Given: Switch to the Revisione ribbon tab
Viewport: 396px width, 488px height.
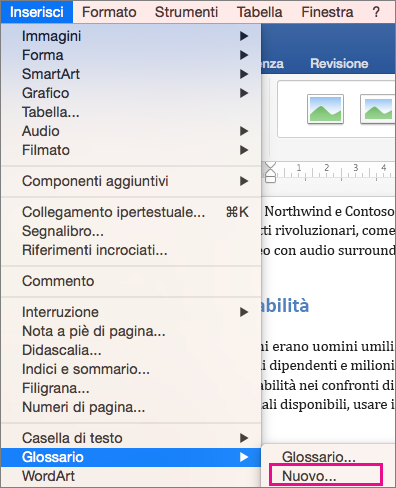Looking at the screenshot, I should pos(339,63).
